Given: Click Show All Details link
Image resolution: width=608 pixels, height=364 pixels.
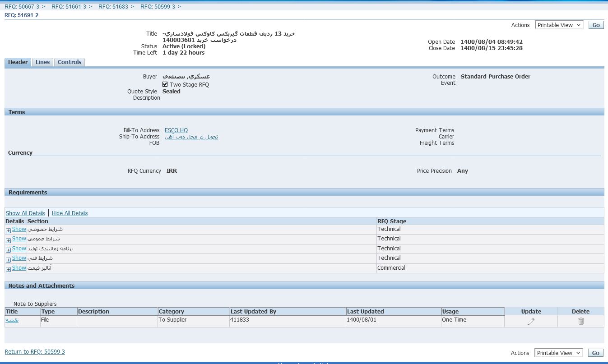Looking at the screenshot, I should coord(25,213).
